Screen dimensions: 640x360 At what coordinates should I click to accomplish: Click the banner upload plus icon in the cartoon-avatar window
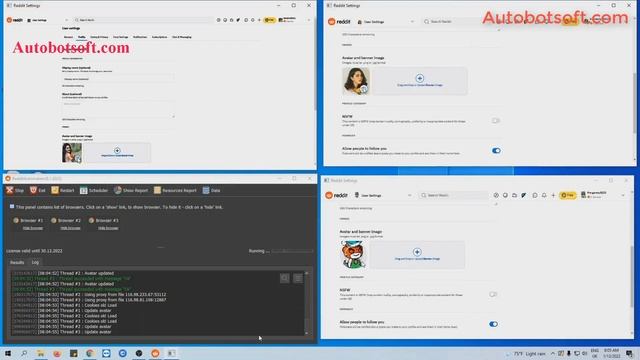[417, 252]
